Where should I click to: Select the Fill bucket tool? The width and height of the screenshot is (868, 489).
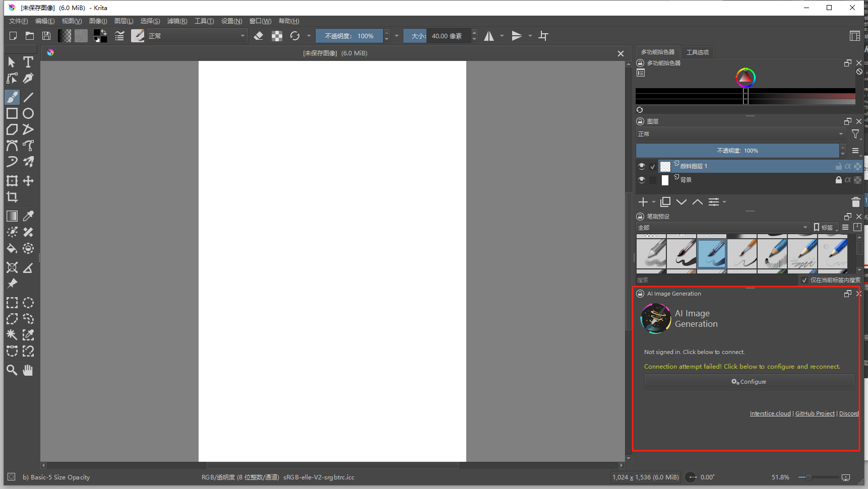click(x=12, y=248)
